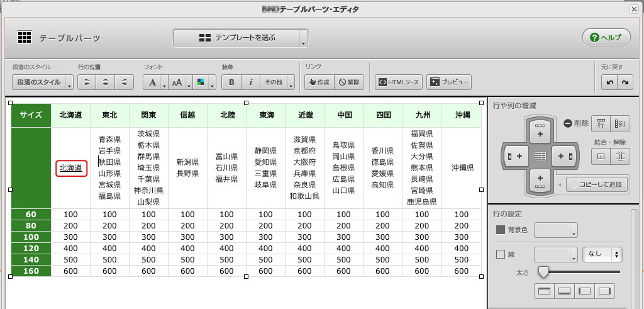Expand the その他 decoration dropdown arrow
Screen dimensions: 644x309
291,82
